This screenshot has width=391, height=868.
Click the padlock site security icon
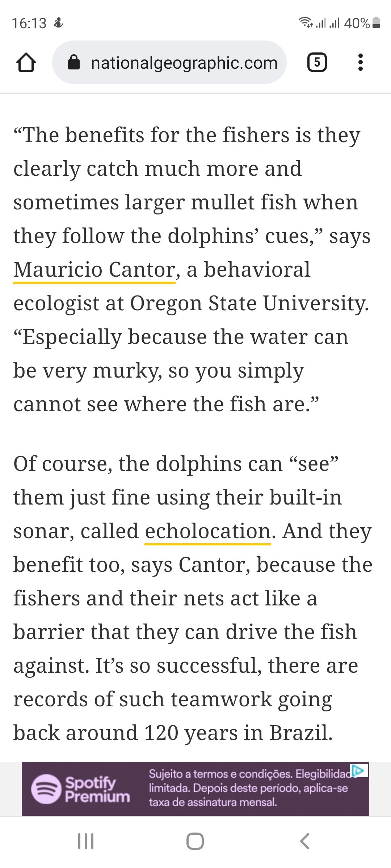pos(74,63)
